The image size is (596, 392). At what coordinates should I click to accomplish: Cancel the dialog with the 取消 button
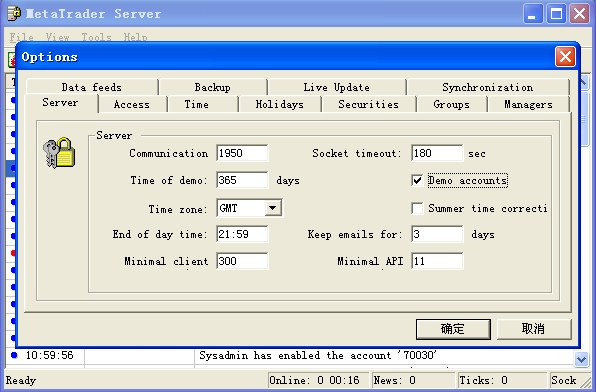coord(534,329)
